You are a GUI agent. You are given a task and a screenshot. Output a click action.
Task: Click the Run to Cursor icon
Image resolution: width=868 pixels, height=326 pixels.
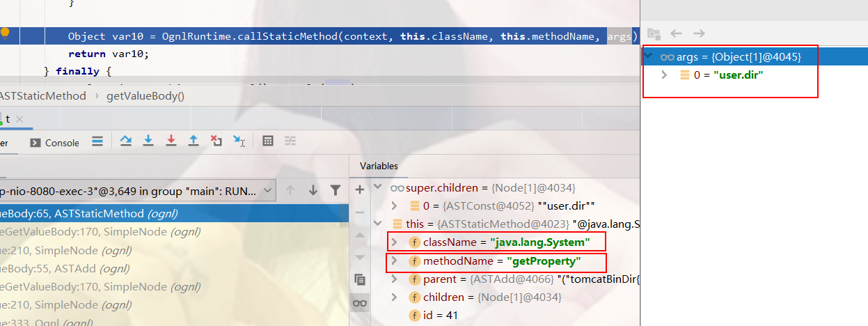[239, 141]
